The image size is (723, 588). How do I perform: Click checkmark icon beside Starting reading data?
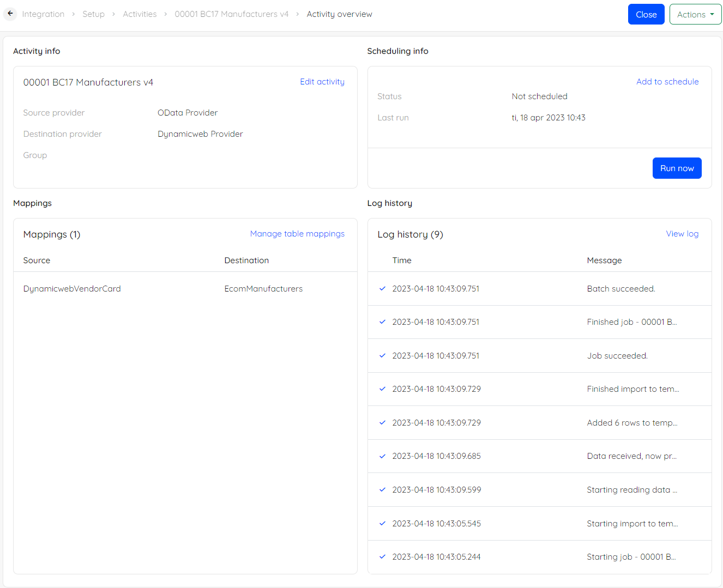click(382, 490)
